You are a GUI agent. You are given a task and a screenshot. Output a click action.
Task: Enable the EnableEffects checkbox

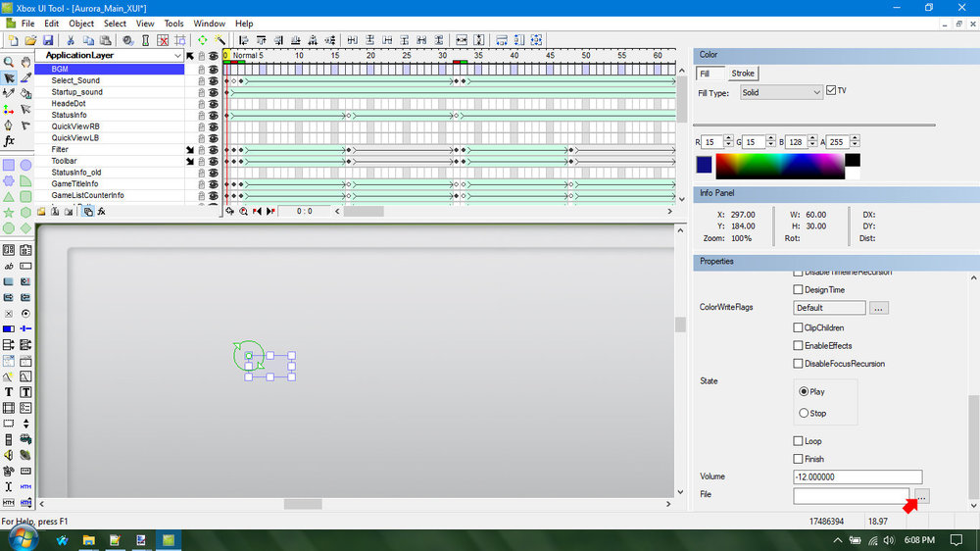pyautogui.click(x=798, y=345)
